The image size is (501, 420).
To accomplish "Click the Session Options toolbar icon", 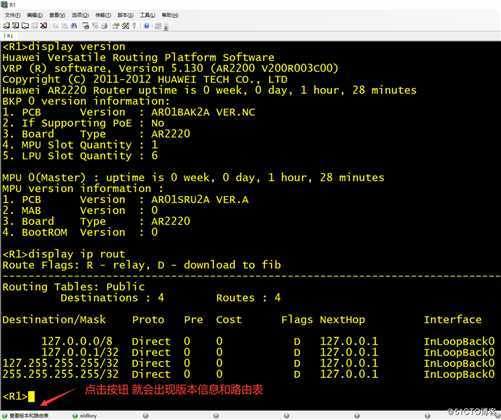I will (x=115, y=25).
